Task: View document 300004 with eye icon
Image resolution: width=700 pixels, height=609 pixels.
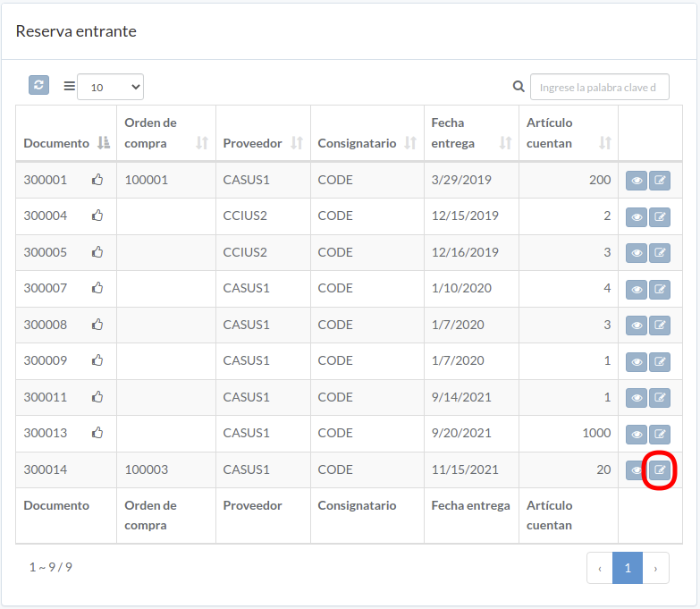Action: [x=637, y=217]
